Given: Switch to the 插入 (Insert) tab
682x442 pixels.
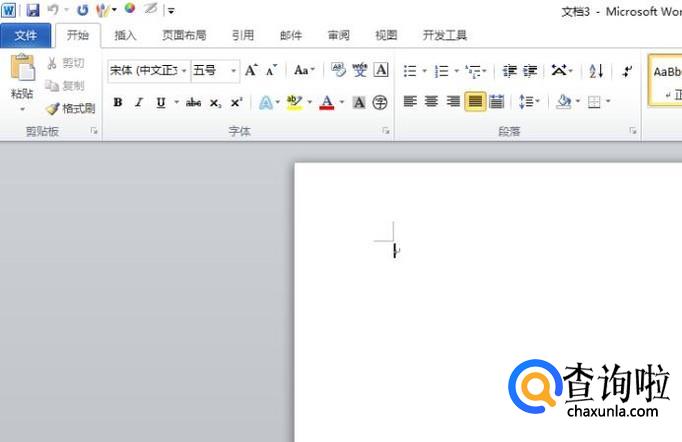Looking at the screenshot, I should coord(125,35).
